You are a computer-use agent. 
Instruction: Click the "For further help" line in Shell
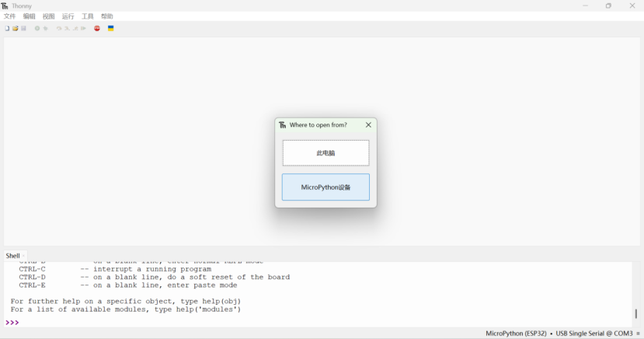126,301
